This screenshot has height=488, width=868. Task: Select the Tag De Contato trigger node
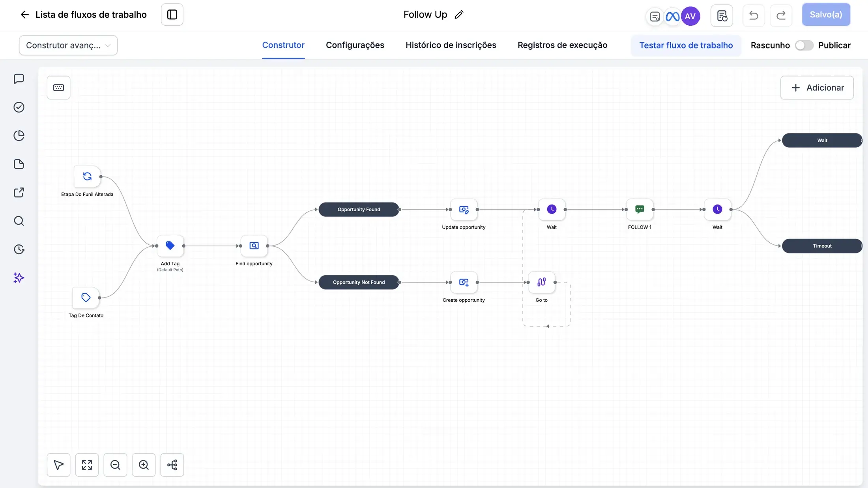coord(86,298)
